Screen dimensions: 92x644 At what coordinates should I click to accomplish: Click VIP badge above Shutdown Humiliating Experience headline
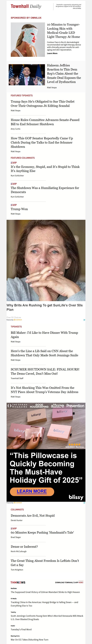[x=14, y=184]
